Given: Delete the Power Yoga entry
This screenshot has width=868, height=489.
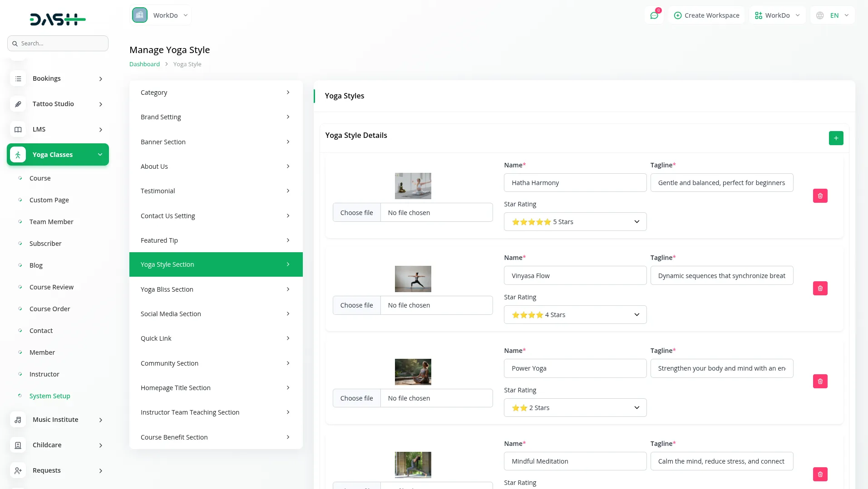Looking at the screenshot, I should click(x=820, y=381).
